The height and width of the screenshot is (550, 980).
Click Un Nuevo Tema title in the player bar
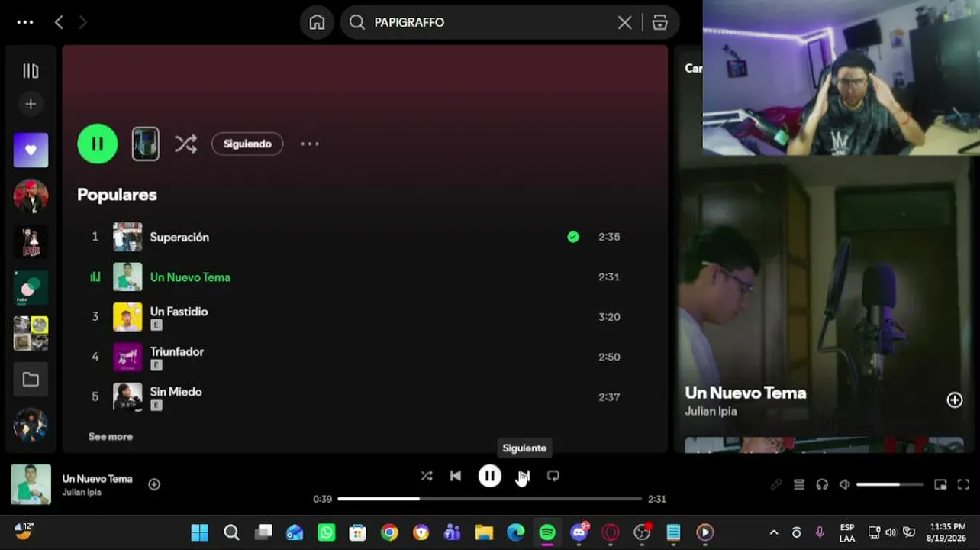(x=98, y=479)
